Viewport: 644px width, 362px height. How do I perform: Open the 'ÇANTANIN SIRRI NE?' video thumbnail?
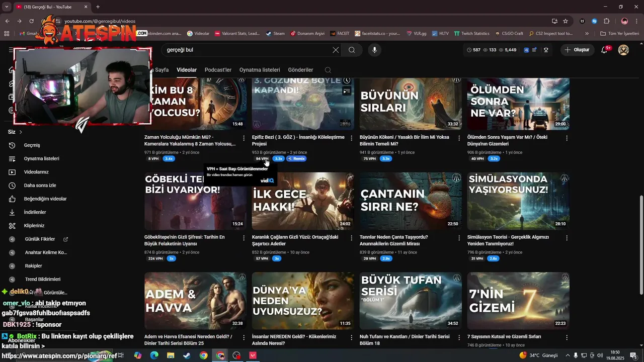point(411,201)
